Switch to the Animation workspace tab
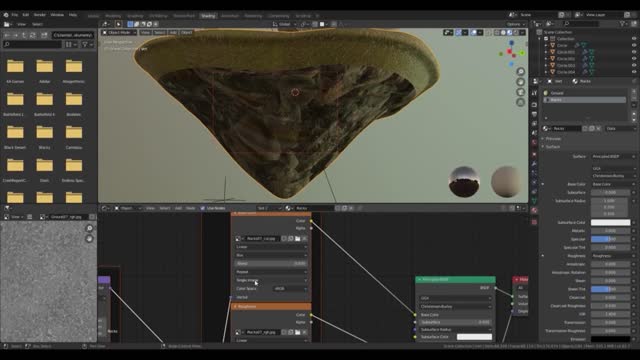This screenshot has width=640, height=360. tap(230, 16)
